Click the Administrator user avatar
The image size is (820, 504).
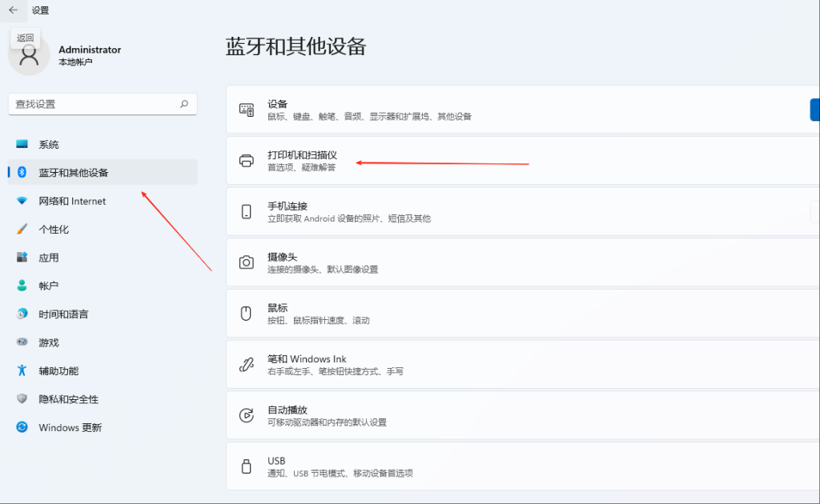29,55
